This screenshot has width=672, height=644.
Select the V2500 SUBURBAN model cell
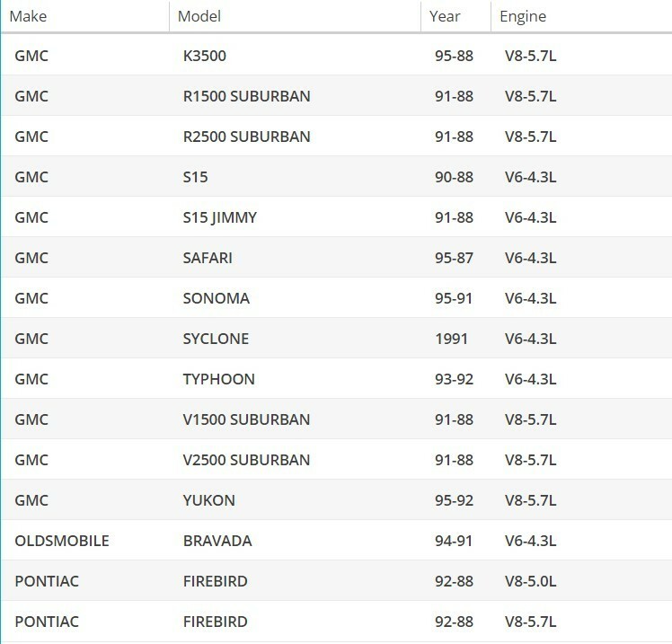coord(246,460)
